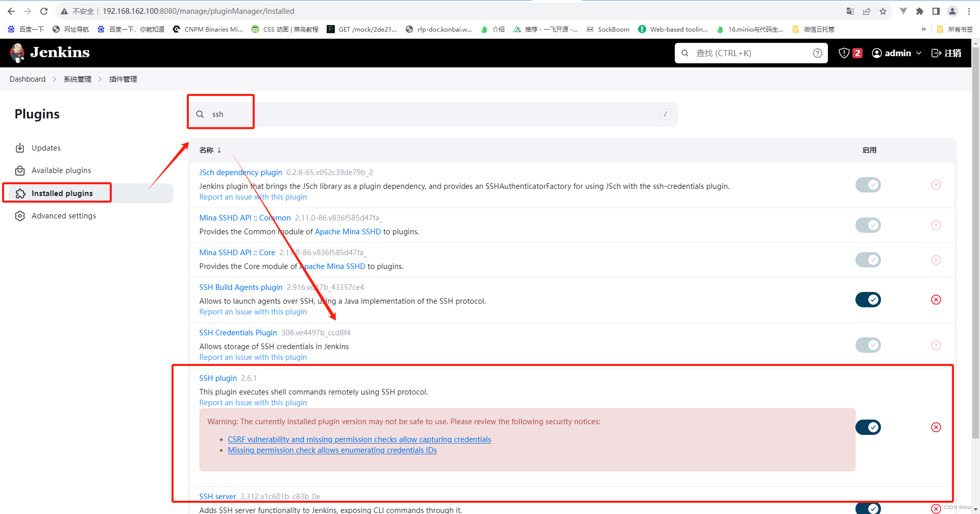Report an issue for JSch plugin
980x514 pixels.
(x=253, y=197)
